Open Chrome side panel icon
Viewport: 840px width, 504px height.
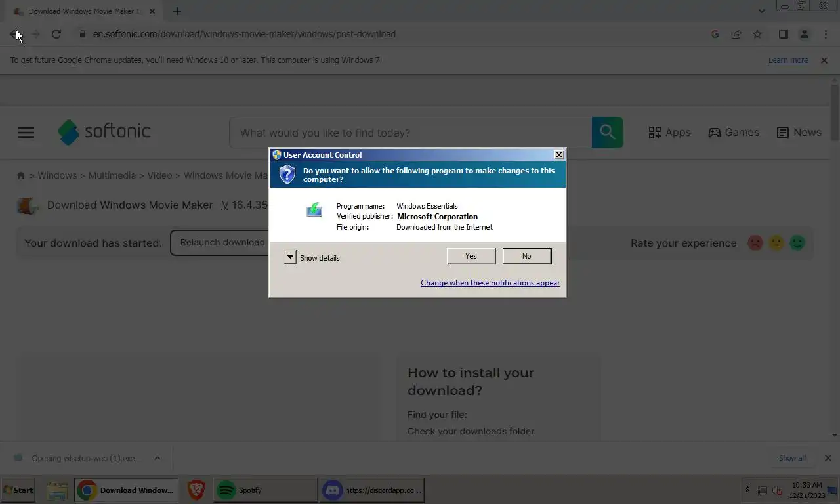(783, 34)
